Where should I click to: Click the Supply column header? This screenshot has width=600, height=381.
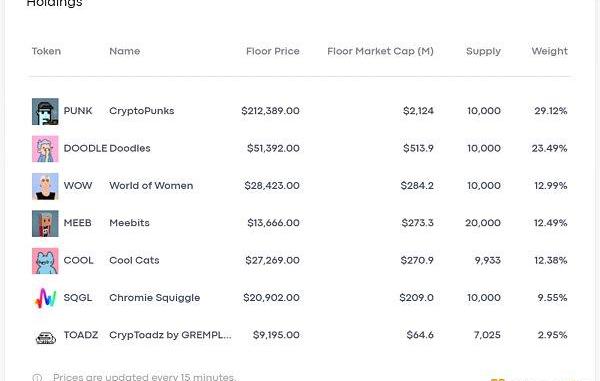483,51
